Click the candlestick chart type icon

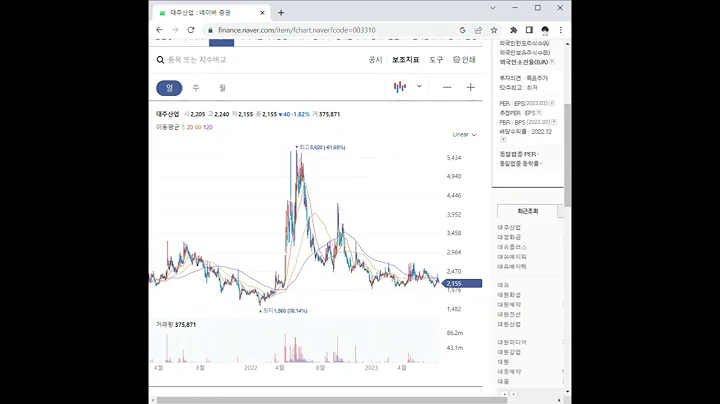click(x=400, y=87)
